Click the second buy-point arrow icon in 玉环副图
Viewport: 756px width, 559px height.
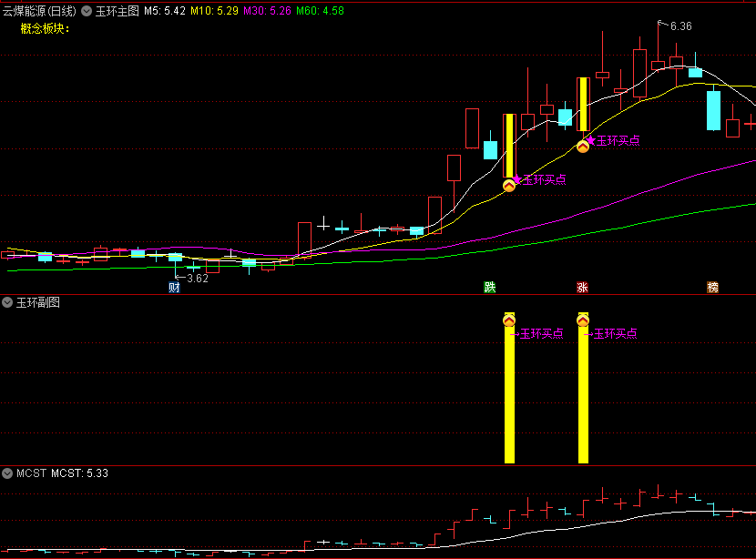coord(583,320)
